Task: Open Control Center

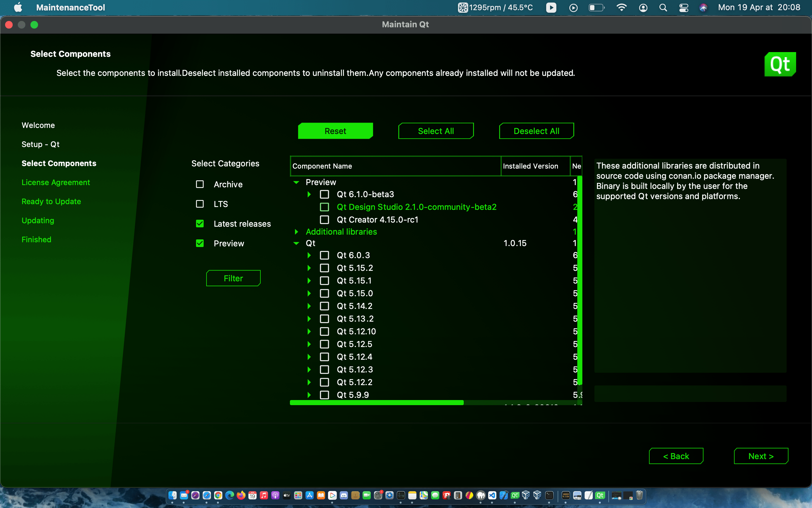Action: 684,7
